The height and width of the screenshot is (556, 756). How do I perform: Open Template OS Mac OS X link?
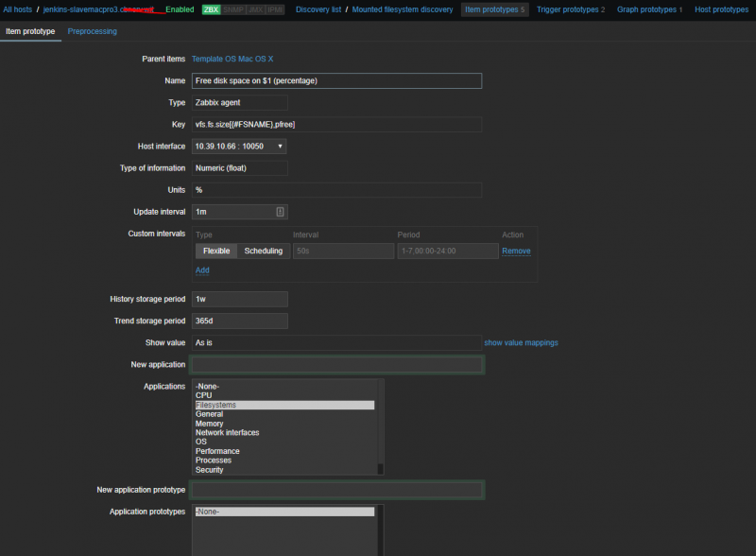(232, 59)
